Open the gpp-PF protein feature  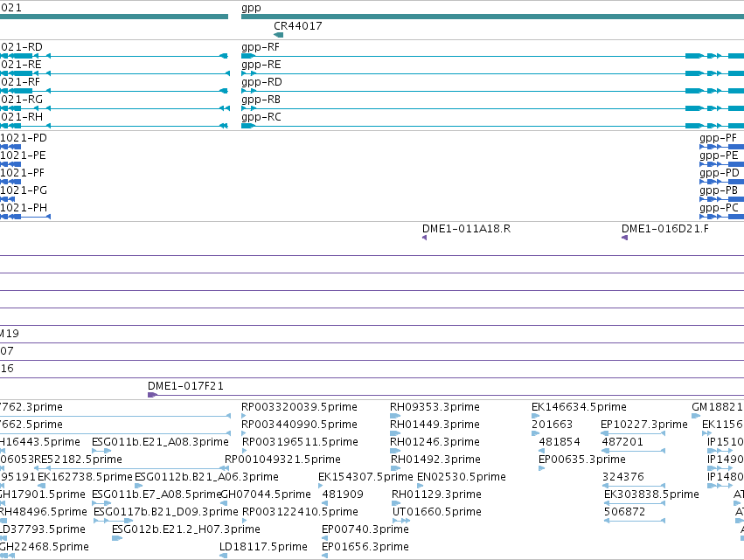point(718,138)
